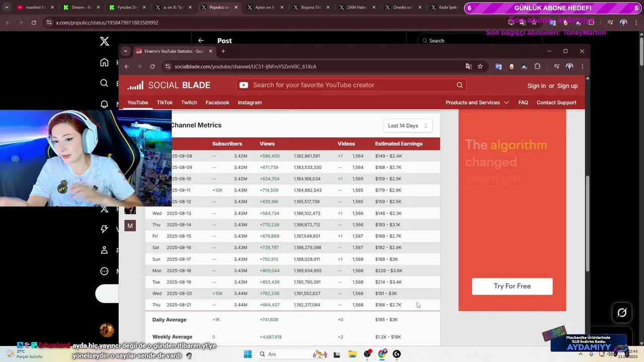Viewport: 644px width, 362px height.
Task: Open the lightning bolt icon in X sidebar
Action: [104, 229]
